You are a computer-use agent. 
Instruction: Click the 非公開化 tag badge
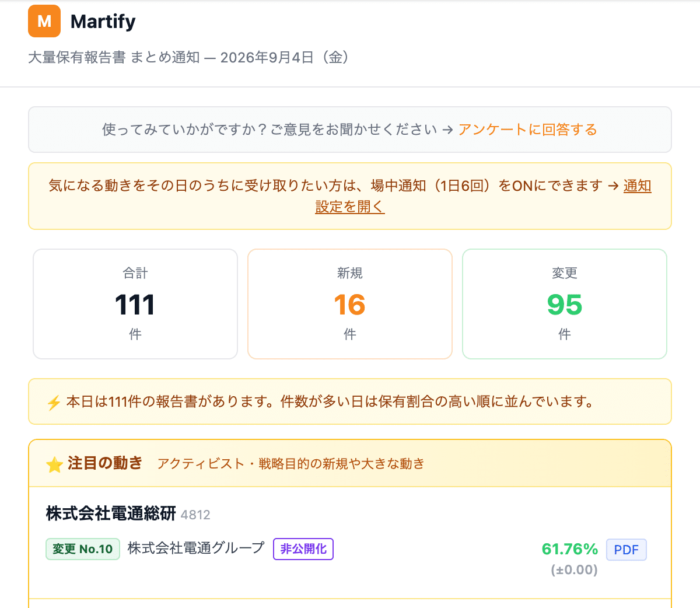click(x=303, y=549)
